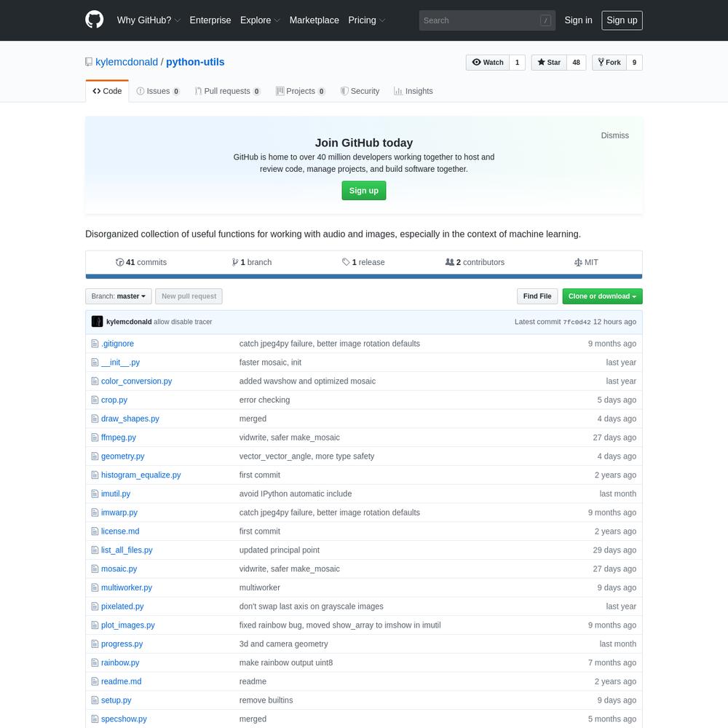Click the file icon beside __init__.py
728x728 pixels.
tap(95, 362)
